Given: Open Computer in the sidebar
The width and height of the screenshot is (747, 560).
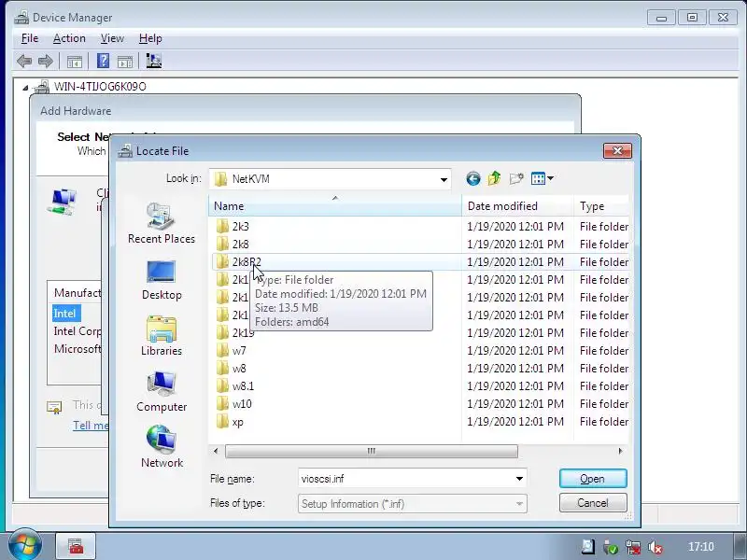Looking at the screenshot, I should pos(162,391).
